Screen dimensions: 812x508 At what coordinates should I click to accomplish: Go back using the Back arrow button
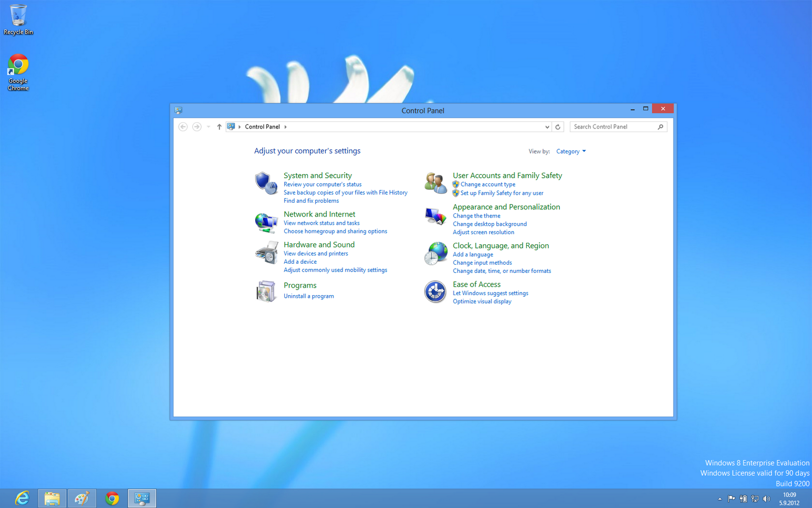pos(183,127)
